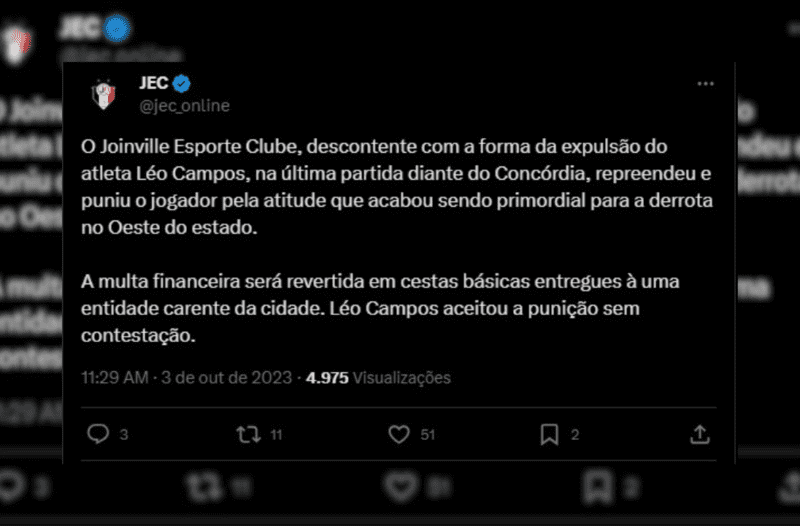Repost the tweet via the retweet icon
Image resolution: width=800 pixels, height=526 pixels.
(248, 435)
